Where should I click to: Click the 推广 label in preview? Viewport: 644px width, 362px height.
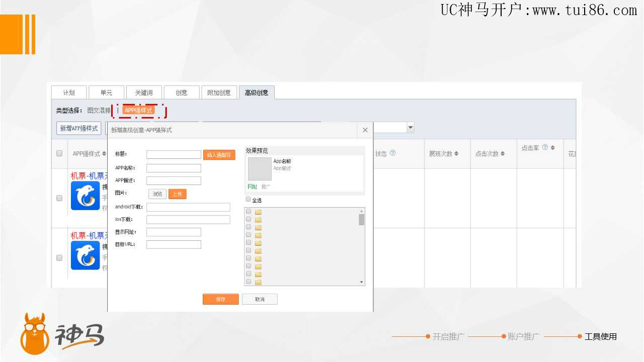point(266,187)
